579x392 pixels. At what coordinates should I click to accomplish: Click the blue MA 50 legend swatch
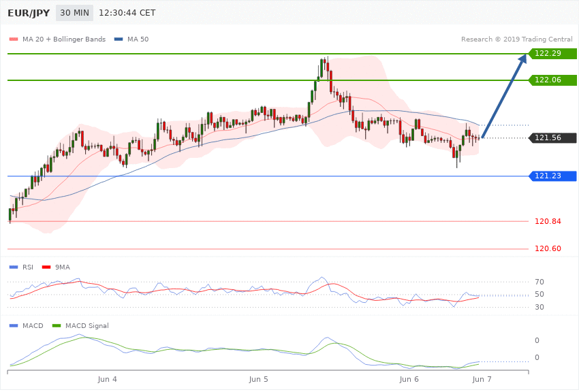click(x=119, y=39)
